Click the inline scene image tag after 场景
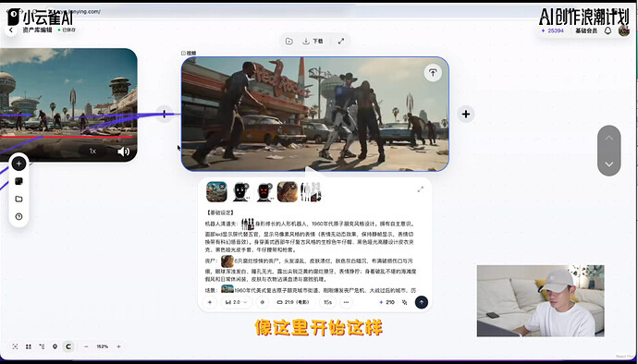The width and height of the screenshot is (638, 364). tap(227, 289)
